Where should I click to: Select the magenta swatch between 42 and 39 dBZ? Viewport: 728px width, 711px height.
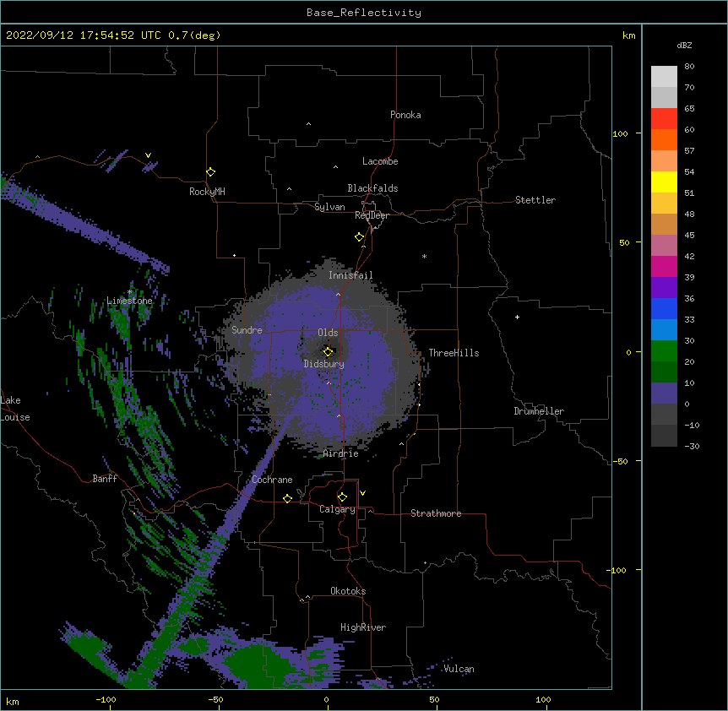click(664, 266)
